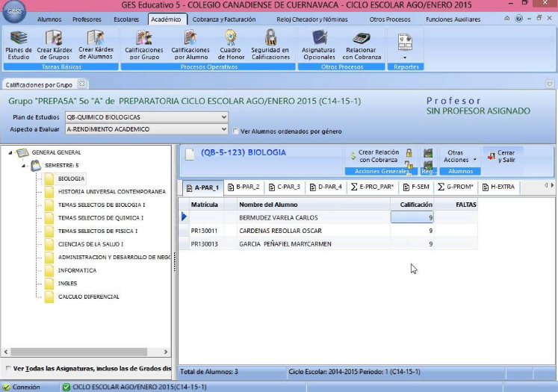This screenshot has width=558, height=392.
Task: Open the Escolares ribbon tab
Action: click(x=126, y=19)
